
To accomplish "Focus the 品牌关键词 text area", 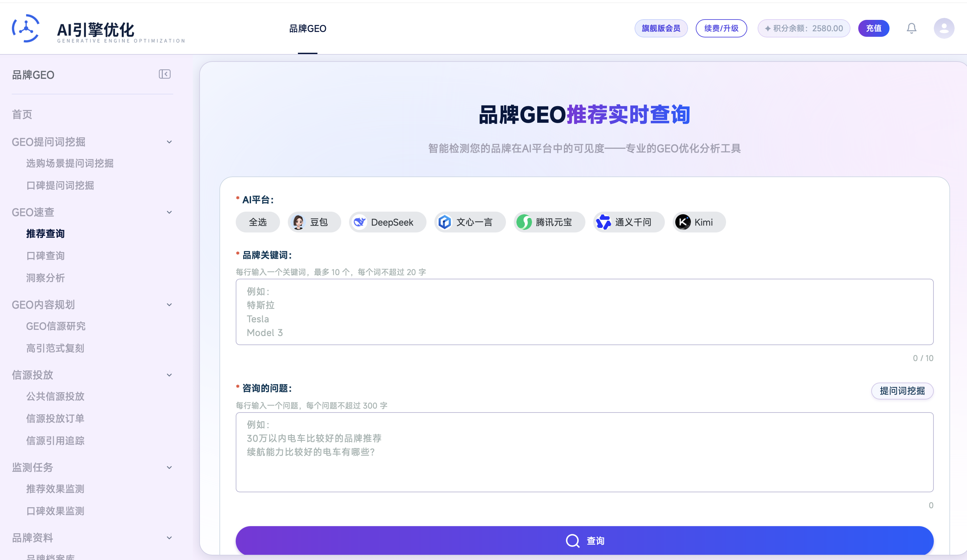I will tap(584, 312).
